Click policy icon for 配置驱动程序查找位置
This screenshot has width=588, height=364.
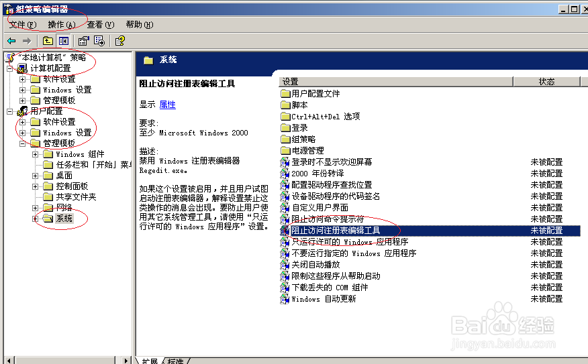pyautogui.click(x=285, y=184)
